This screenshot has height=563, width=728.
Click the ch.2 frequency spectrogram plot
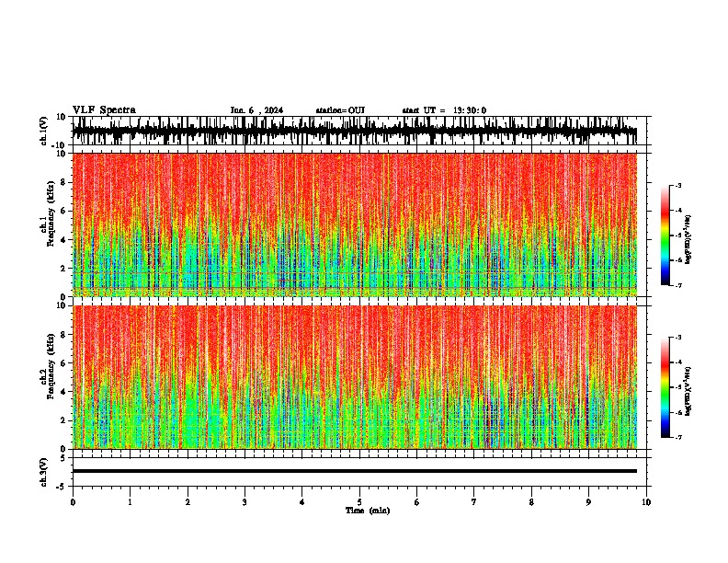point(355,377)
